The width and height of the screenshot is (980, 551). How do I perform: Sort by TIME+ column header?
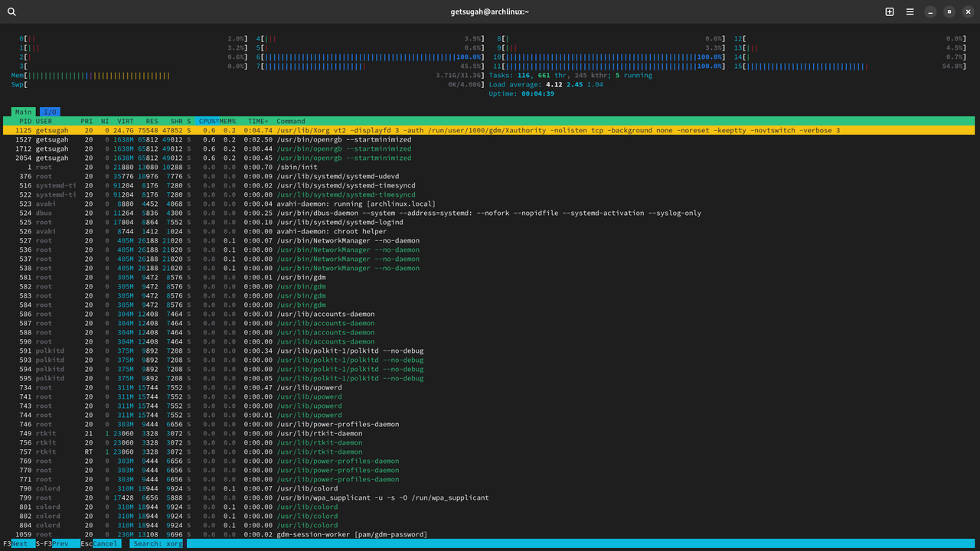coord(258,121)
